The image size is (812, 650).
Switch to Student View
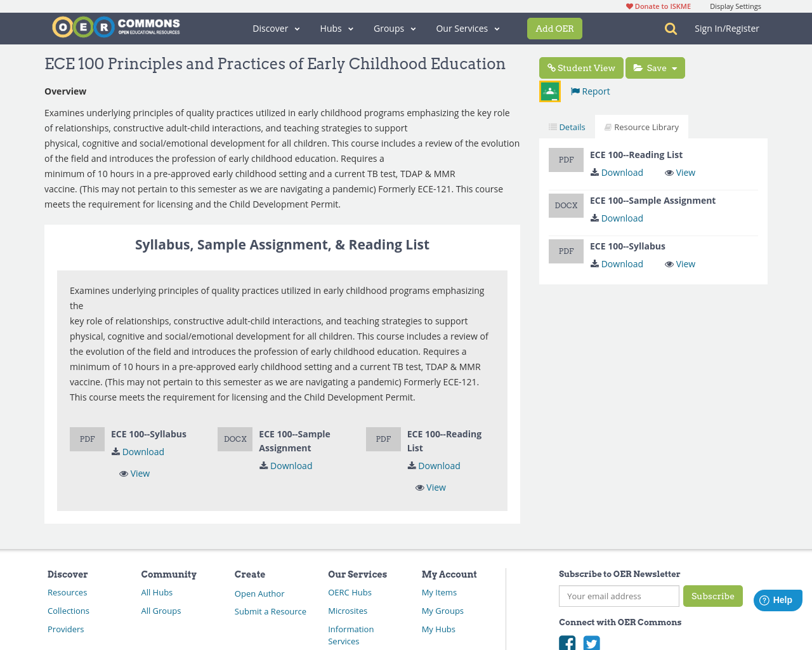[x=581, y=68]
